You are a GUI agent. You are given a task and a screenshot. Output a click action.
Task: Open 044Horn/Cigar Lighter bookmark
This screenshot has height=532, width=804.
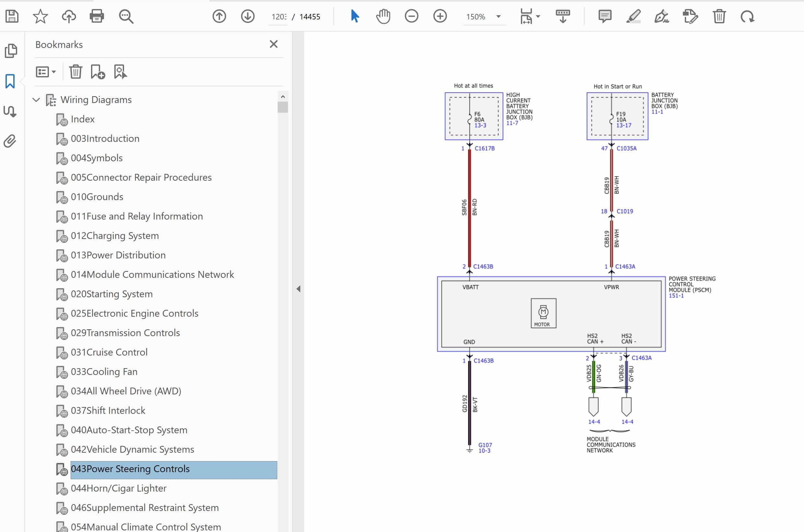pos(119,488)
